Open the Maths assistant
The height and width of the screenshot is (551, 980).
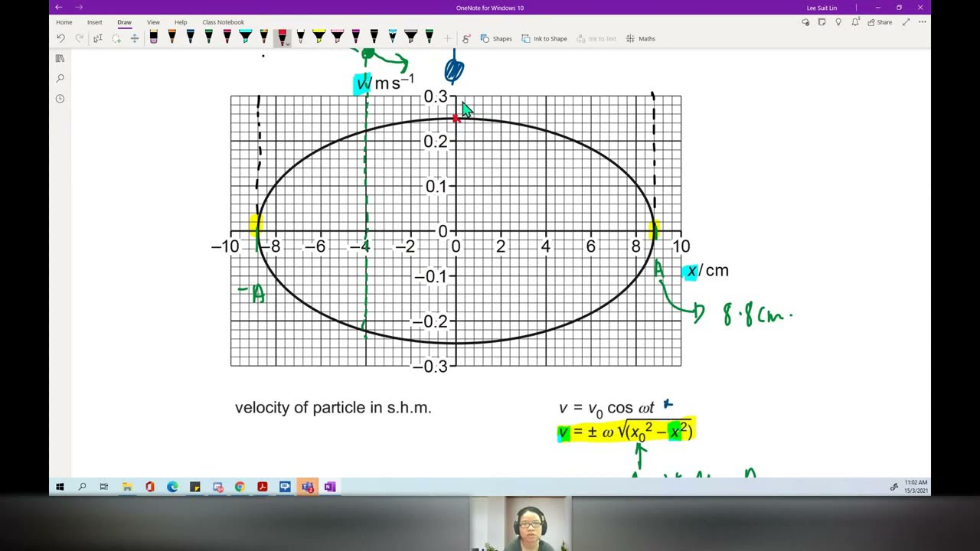641,38
